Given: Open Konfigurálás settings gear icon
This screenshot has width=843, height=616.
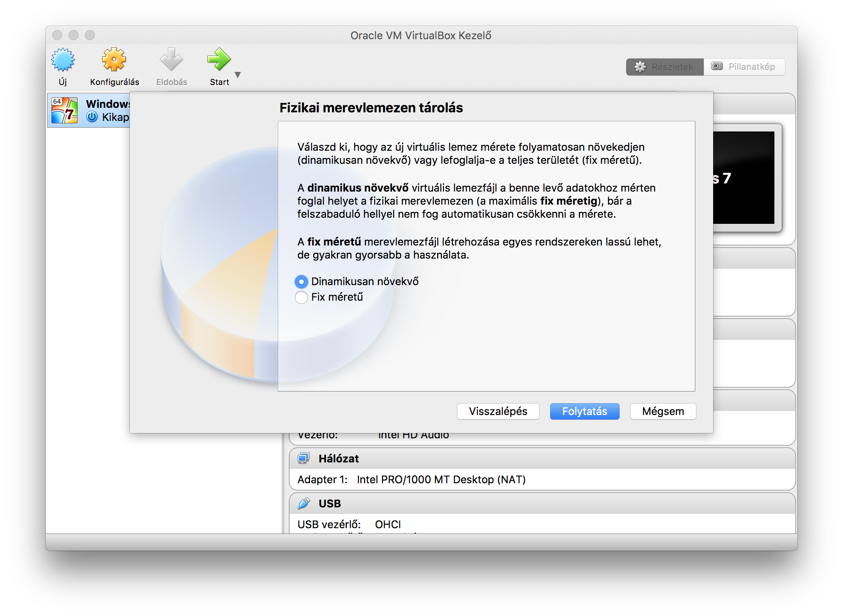Looking at the screenshot, I should [x=114, y=60].
